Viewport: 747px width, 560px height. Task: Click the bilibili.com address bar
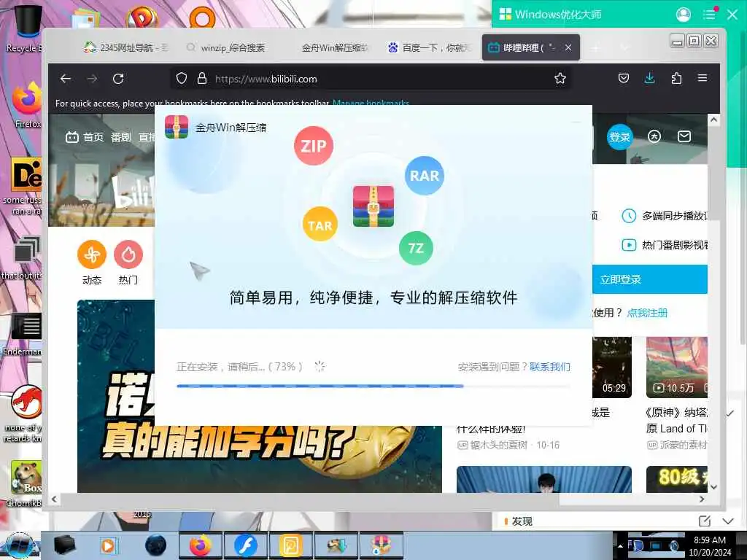[371, 79]
